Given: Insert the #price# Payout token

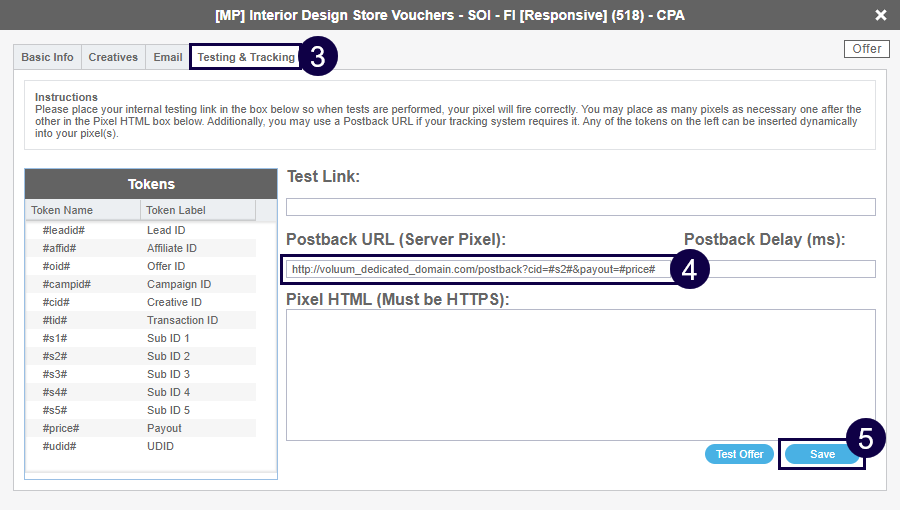Looking at the screenshot, I should coord(140,428).
